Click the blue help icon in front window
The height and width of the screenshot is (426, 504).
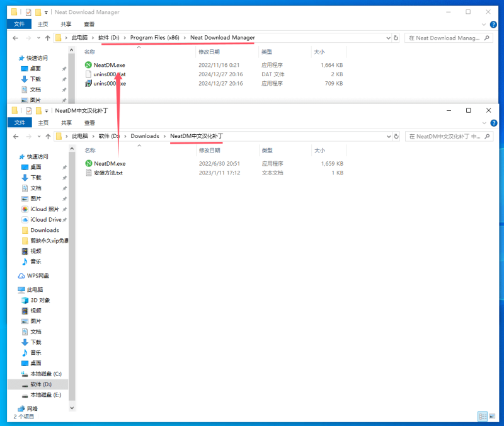(x=493, y=122)
